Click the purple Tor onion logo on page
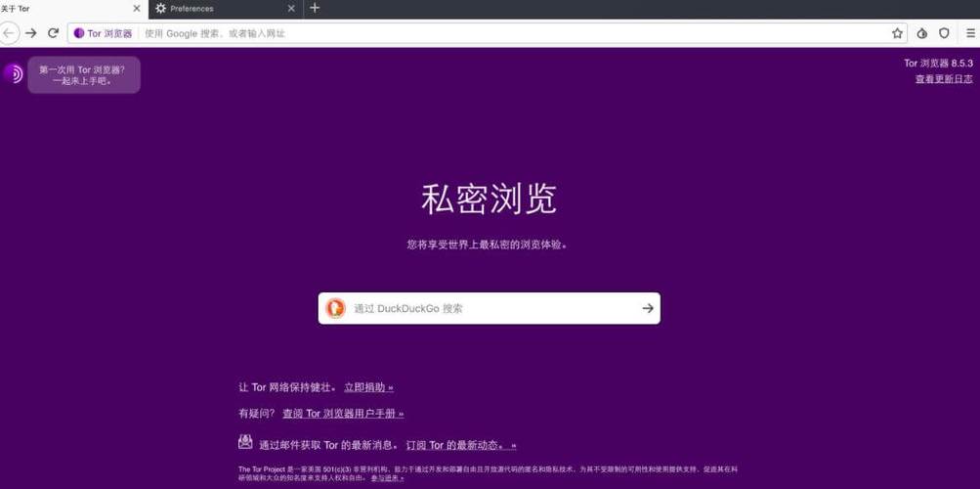Viewport: 980px width, 489px height. pos(13,74)
